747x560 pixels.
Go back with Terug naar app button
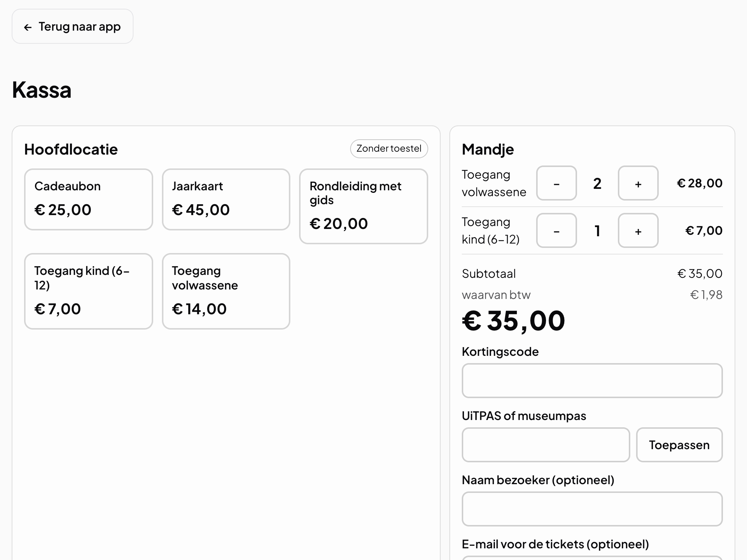(73, 27)
